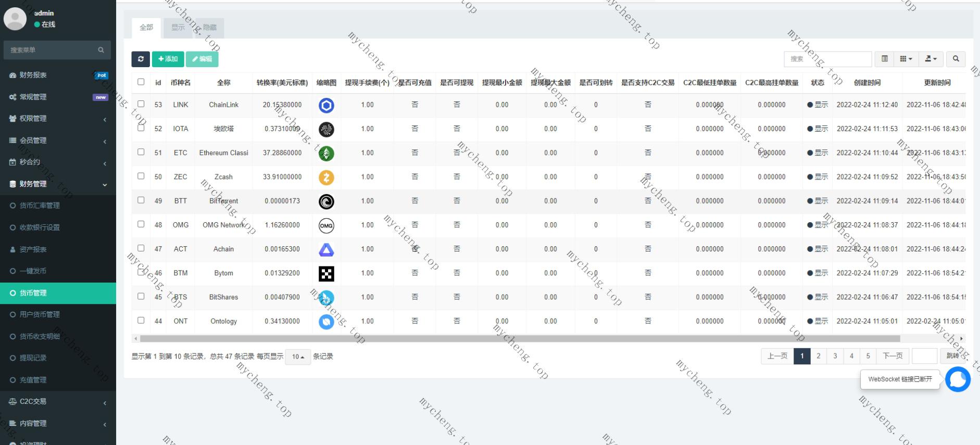The height and width of the screenshot is (445, 980).
Task: Click IOTA coin thumbnail icon
Action: (x=326, y=130)
